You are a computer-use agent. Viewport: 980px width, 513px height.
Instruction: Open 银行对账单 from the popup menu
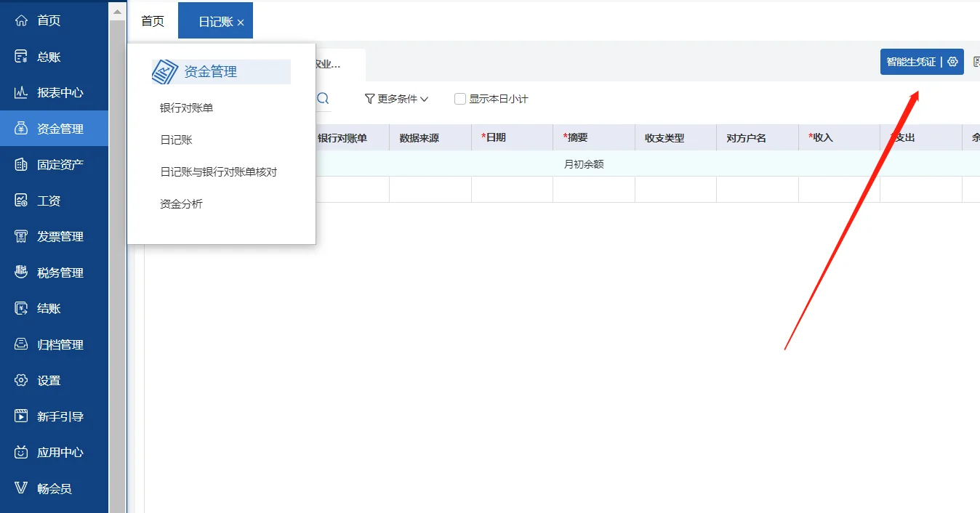187,108
